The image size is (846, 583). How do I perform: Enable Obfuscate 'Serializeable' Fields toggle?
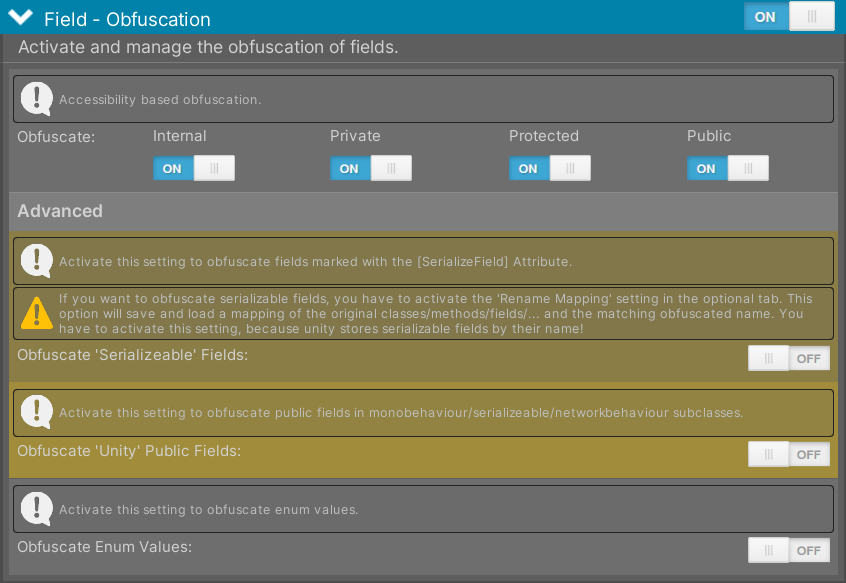[x=789, y=358]
